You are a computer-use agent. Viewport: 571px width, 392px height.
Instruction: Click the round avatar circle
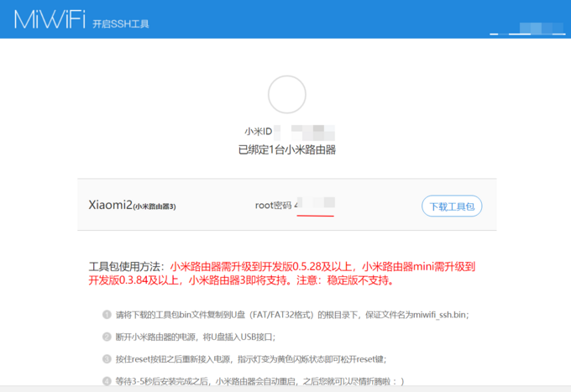[287, 95]
